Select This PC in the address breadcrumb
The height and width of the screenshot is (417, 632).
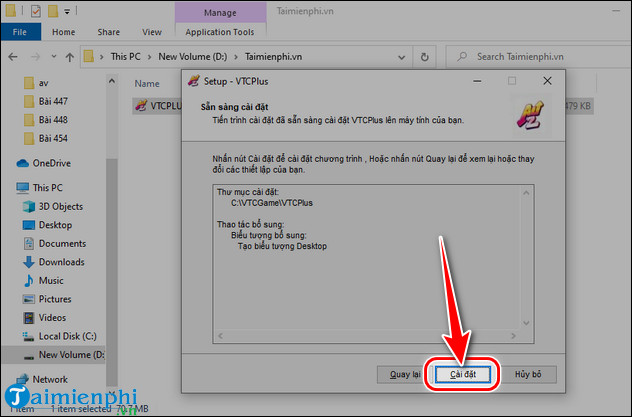pyautogui.click(x=125, y=57)
